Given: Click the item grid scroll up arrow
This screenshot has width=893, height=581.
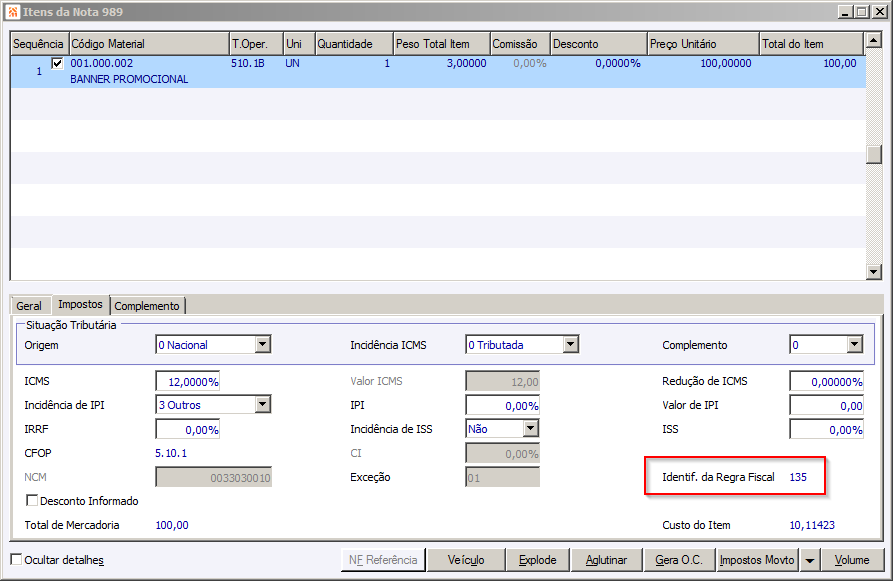Looking at the screenshot, I should click(x=874, y=40).
